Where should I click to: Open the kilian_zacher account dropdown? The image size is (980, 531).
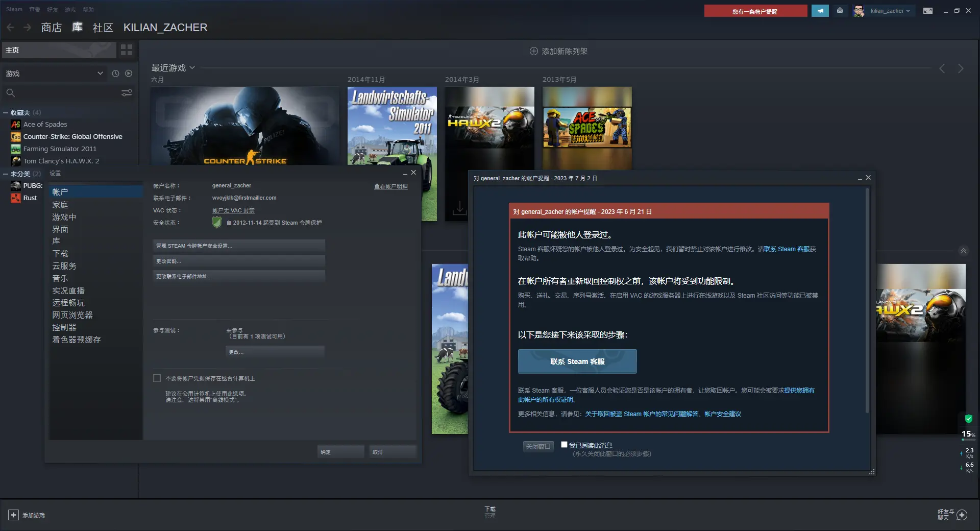coord(890,11)
